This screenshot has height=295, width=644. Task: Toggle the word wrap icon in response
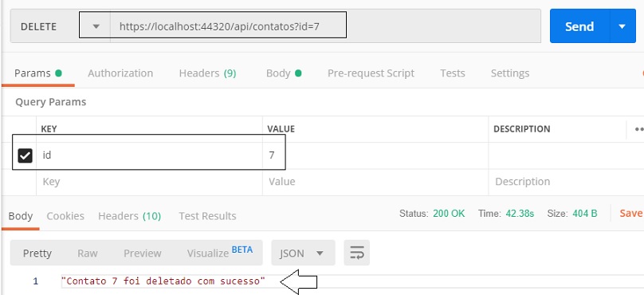tap(356, 253)
